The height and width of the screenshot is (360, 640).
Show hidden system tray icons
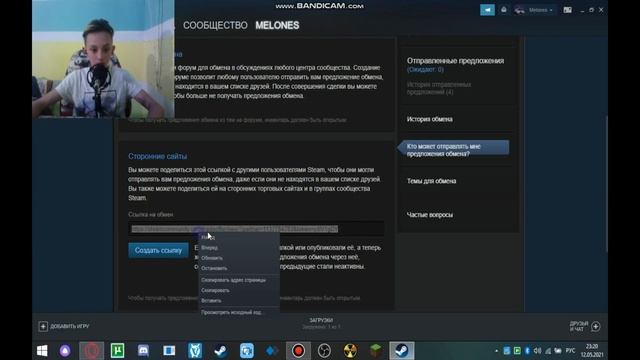point(497,351)
